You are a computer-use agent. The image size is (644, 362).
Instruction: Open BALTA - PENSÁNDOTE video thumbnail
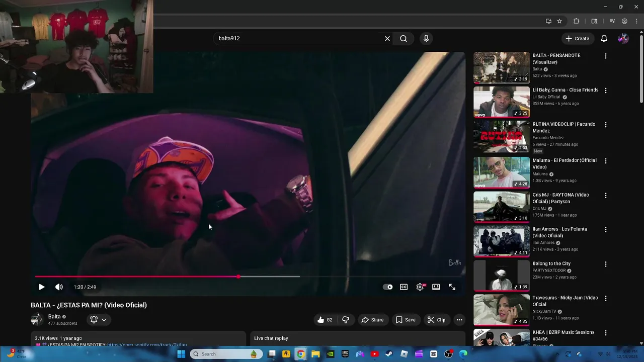502,67
